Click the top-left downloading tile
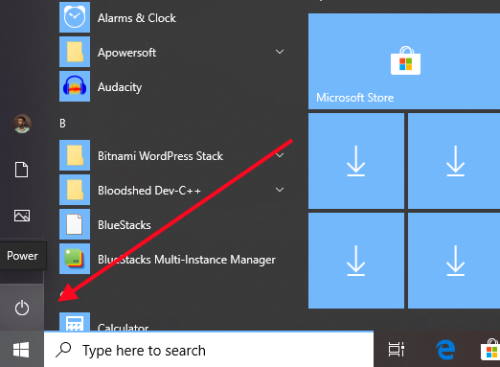 click(356, 161)
